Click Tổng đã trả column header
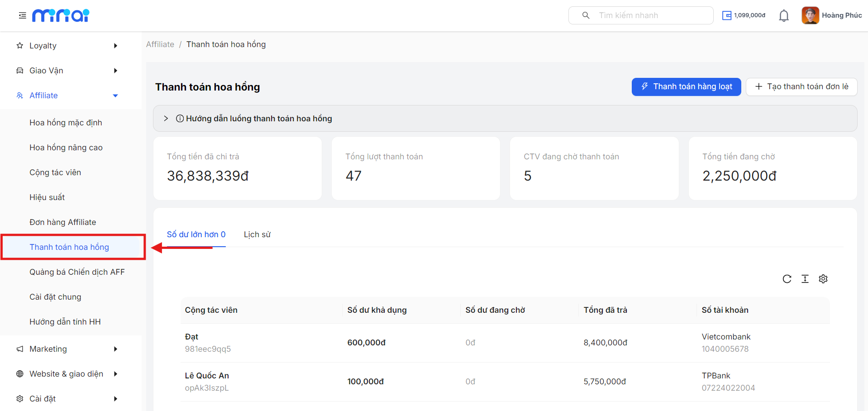 click(605, 310)
